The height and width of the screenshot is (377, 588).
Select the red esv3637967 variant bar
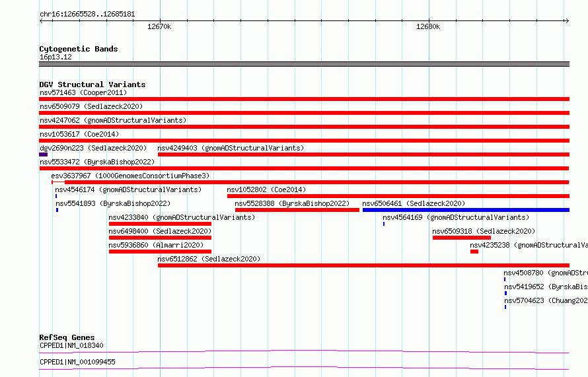pos(311,182)
